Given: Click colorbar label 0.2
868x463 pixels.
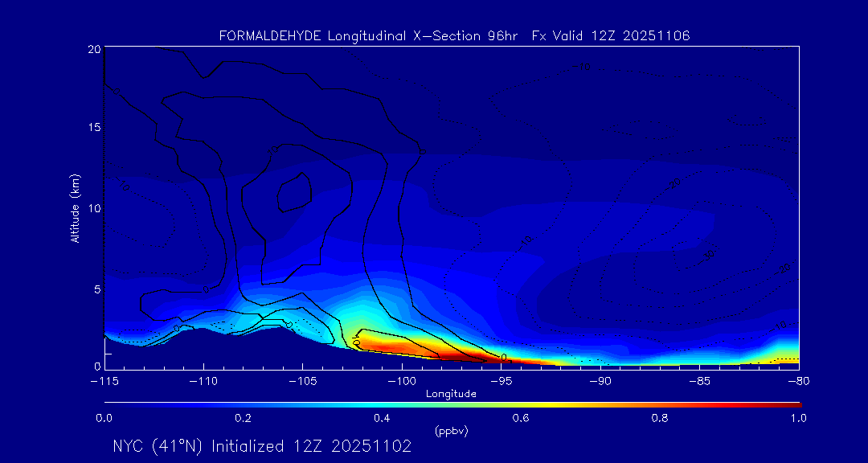Looking at the screenshot, I should point(243,418).
